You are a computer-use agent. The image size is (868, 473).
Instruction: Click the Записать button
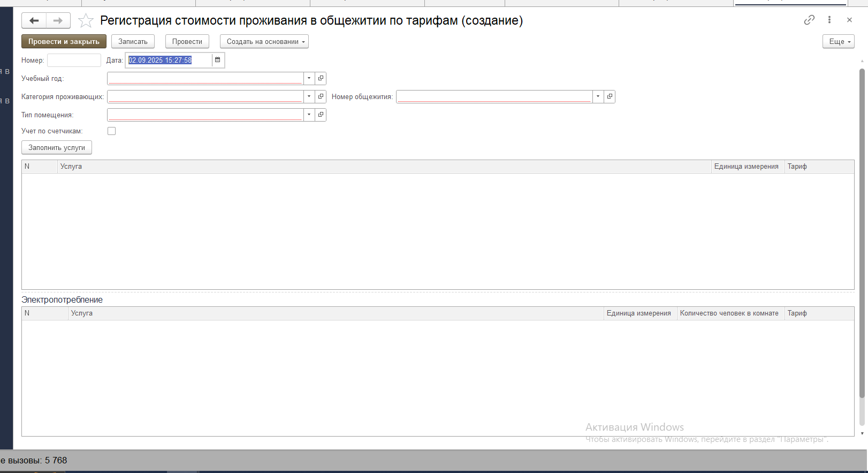[133, 42]
